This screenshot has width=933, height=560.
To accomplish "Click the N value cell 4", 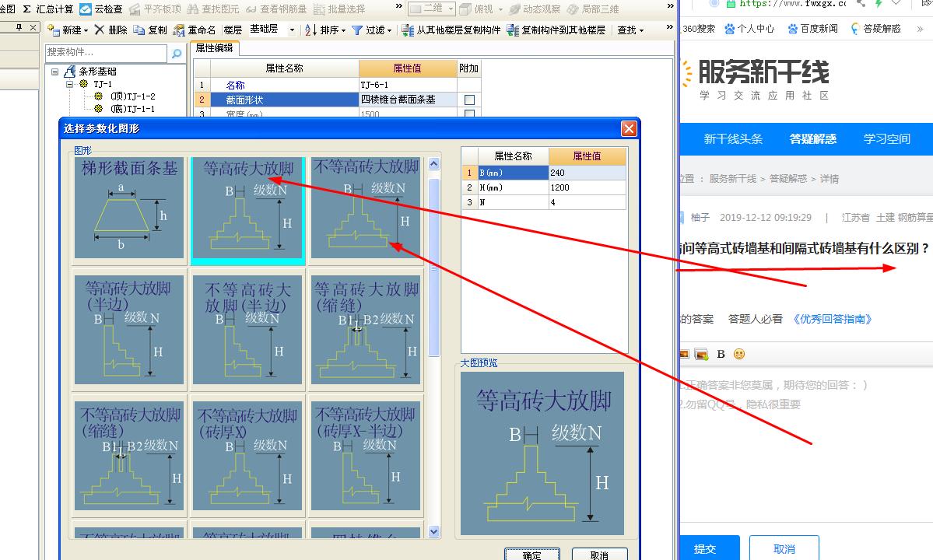I will click(x=587, y=203).
